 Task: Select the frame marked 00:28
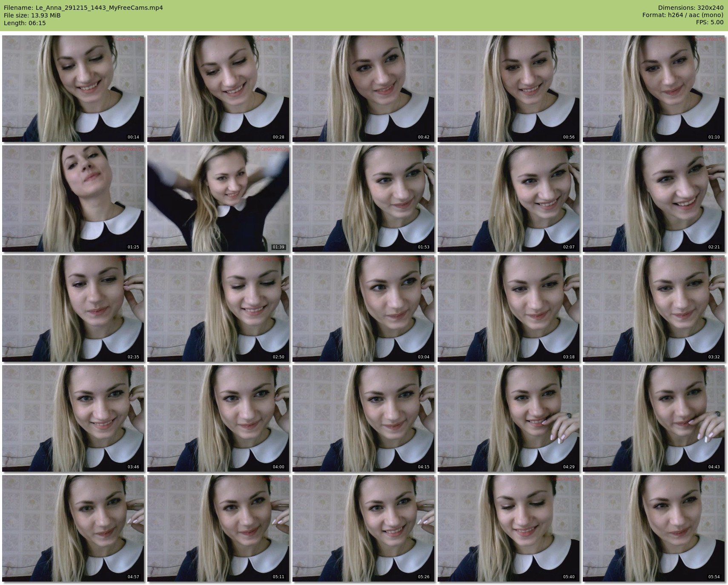coord(218,89)
